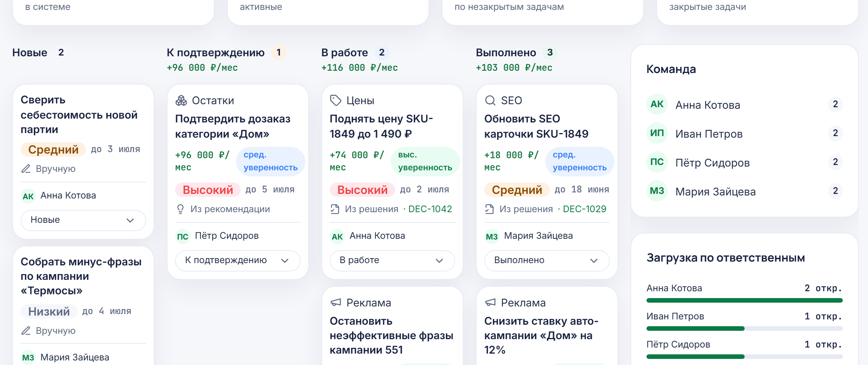Click the Низкий priority badge
The image size is (868, 365).
[x=49, y=311]
